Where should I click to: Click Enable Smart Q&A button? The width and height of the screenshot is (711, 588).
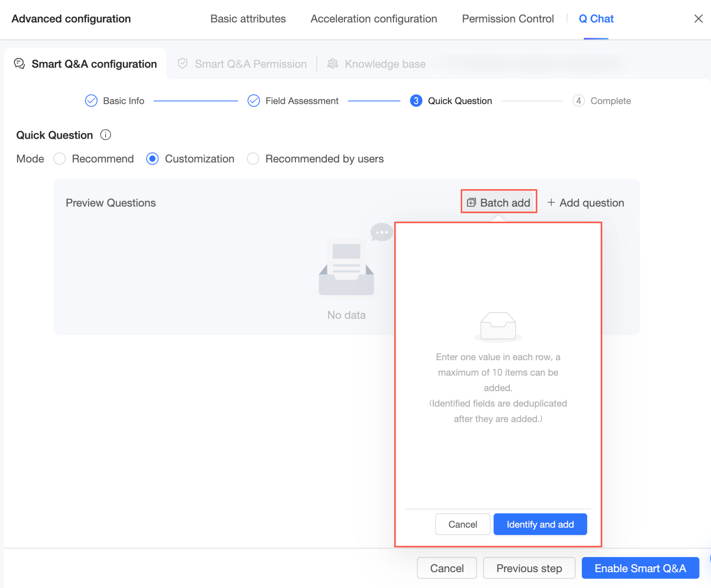pos(640,568)
